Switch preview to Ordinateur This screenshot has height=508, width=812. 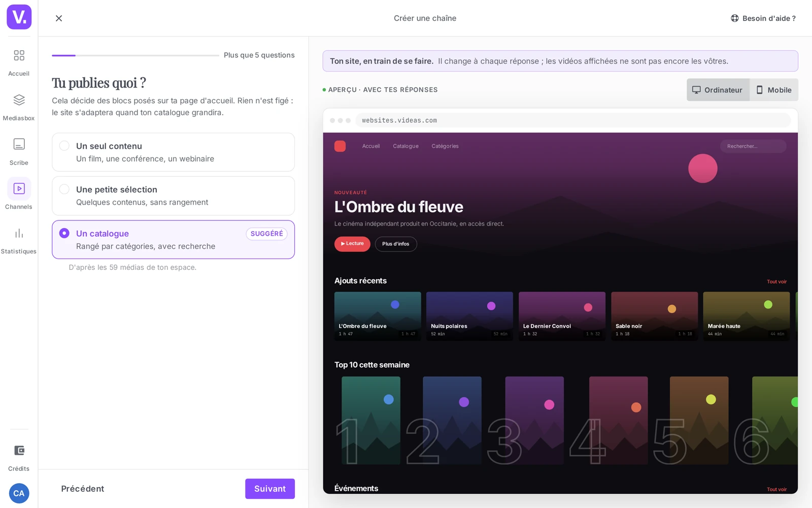(718, 90)
